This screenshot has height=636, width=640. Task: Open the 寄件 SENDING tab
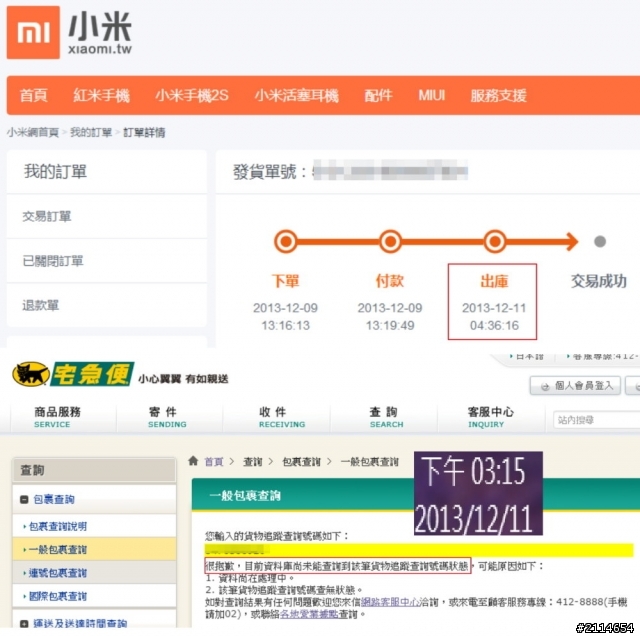pyautogui.click(x=167, y=417)
